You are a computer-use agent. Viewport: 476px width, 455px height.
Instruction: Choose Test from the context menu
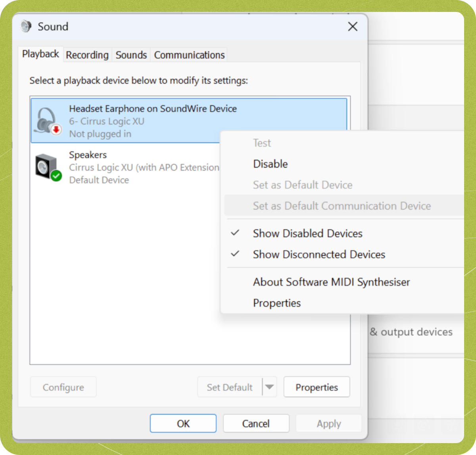pyautogui.click(x=262, y=143)
